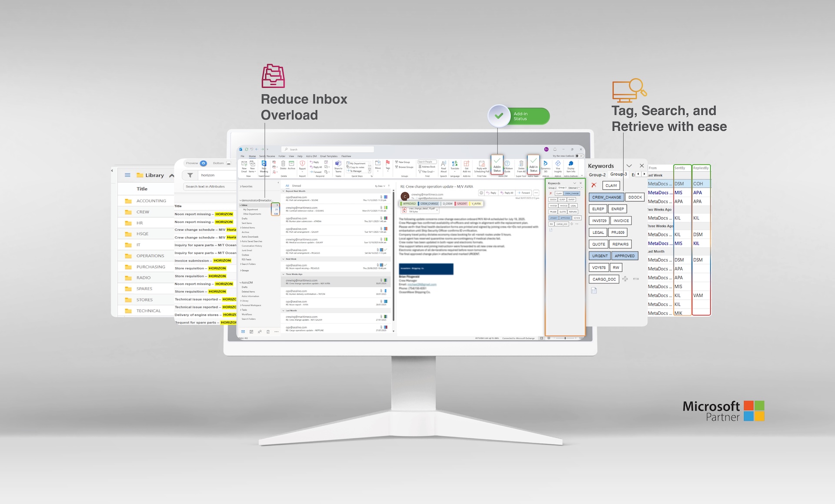
Task: Toggle the URGENT keyword tag
Action: (600, 256)
